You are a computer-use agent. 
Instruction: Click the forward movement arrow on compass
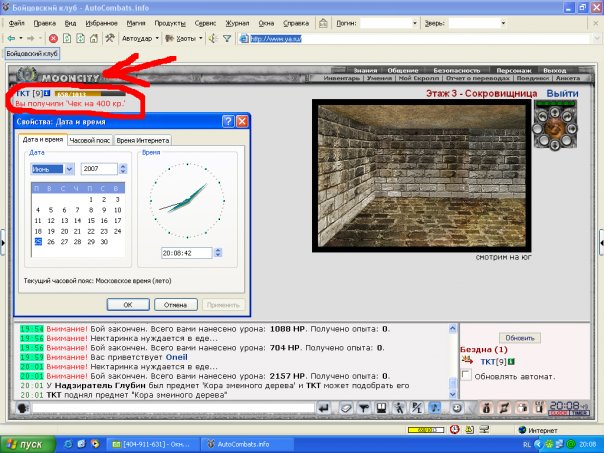coord(555,112)
